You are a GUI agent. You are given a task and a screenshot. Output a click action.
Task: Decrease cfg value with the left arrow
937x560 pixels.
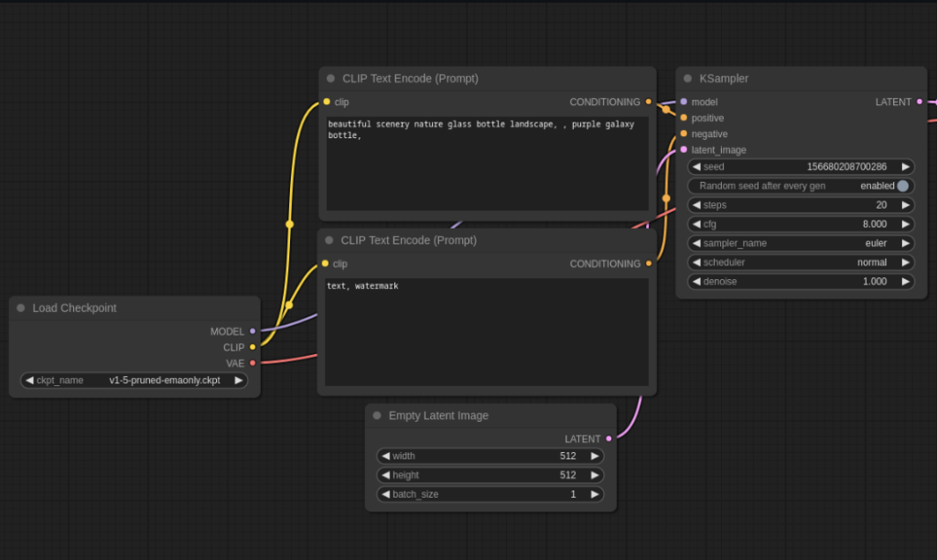pos(696,224)
